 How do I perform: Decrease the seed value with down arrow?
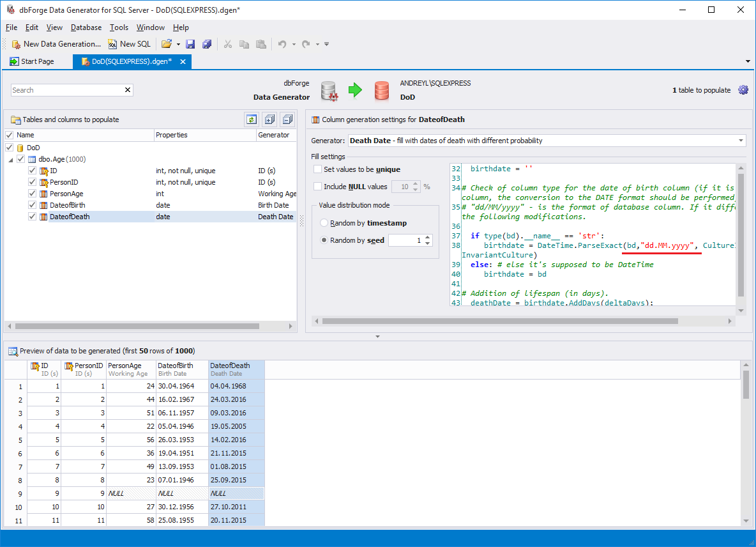428,243
